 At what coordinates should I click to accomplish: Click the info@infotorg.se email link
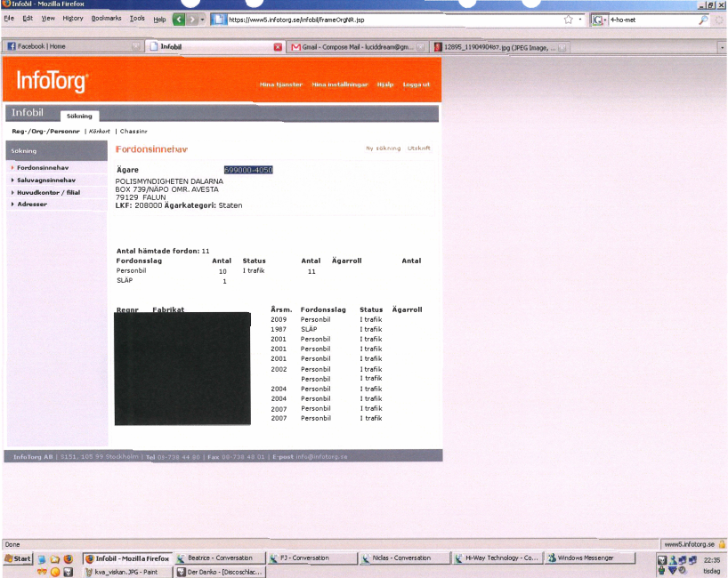(x=321, y=456)
